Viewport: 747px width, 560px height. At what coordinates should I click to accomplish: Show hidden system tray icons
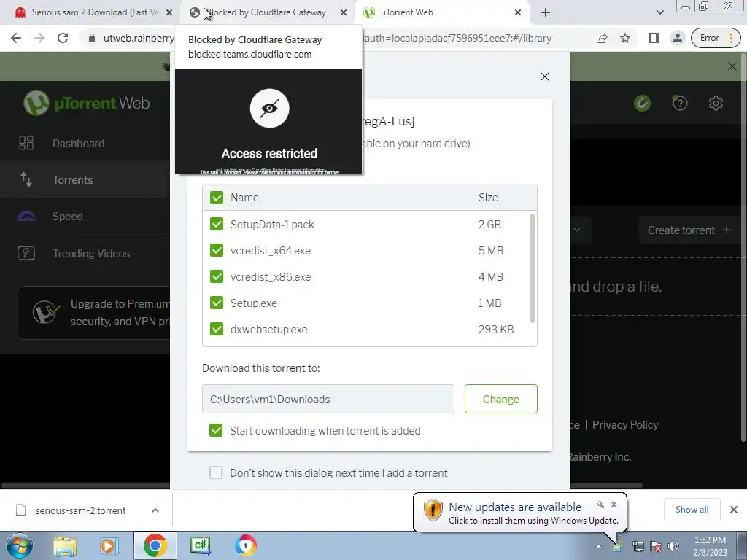click(x=598, y=546)
